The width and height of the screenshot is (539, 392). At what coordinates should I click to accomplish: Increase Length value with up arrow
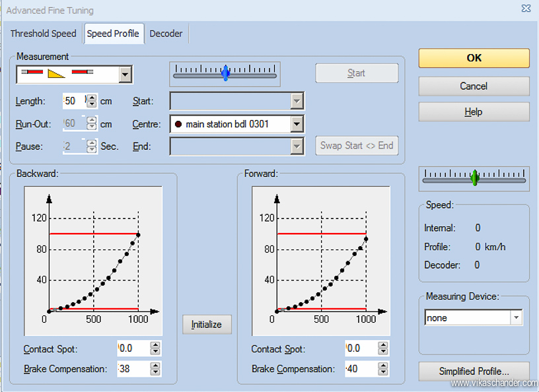tap(92, 98)
